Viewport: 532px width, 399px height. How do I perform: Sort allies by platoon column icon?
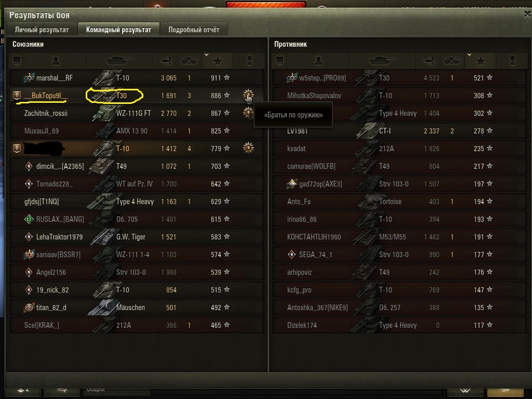[x=17, y=61]
